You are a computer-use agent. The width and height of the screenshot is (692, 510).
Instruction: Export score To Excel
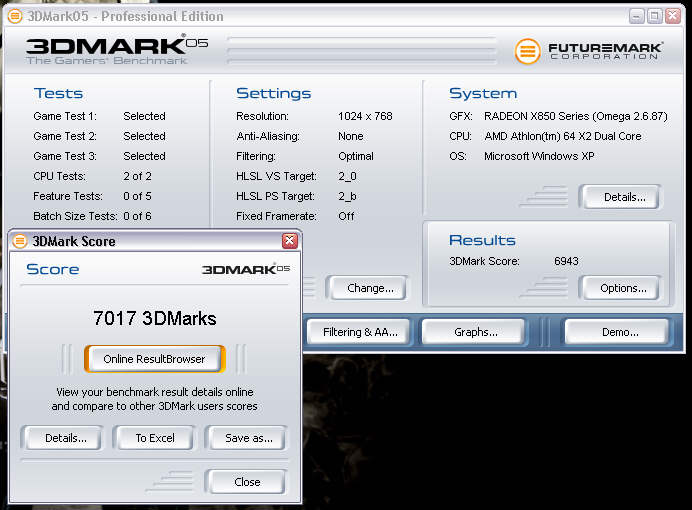pos(154,438)
